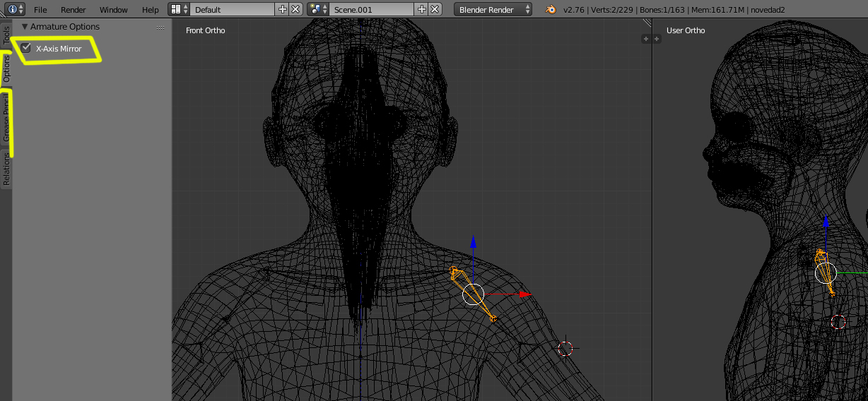
Task: Collapse the Armature Options panel
Action: click(25, 27)
